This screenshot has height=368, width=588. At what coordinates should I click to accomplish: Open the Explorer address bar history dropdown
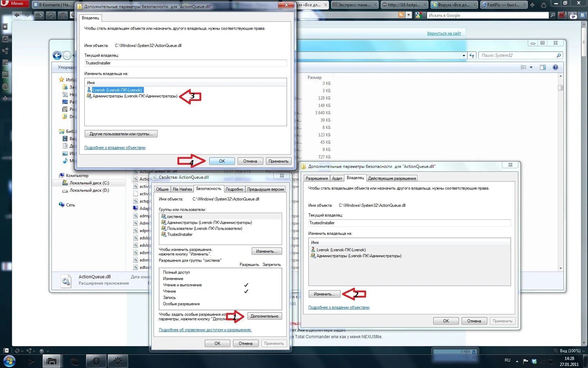(464, 55)
